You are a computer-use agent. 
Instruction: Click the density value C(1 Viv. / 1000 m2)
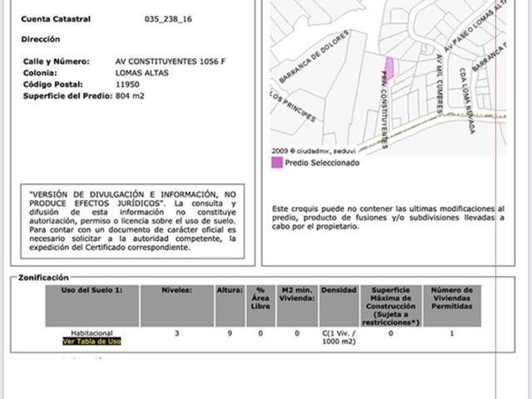pyautogui.click(x=338, y=337)
